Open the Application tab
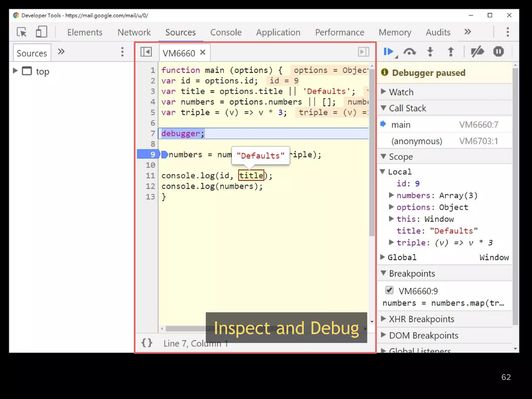 pyautogui.click(x=278, y=32)
